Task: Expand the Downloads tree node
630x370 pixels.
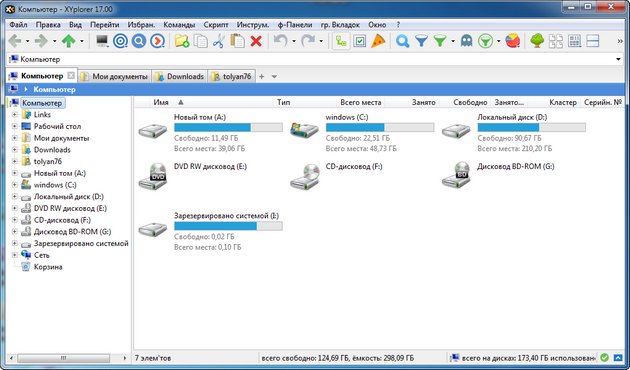Action: 14,149
